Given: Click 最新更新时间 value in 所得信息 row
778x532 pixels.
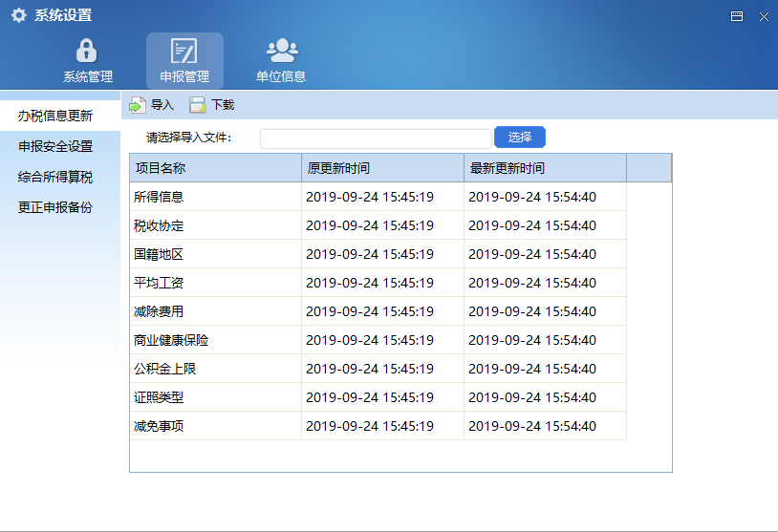Looking at the screenshot, I should click(x=532, y=198).
